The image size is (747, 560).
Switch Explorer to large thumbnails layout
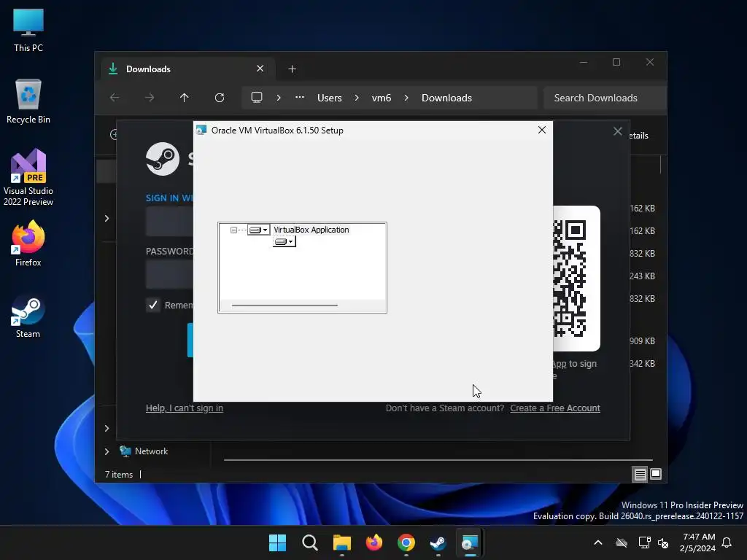coord(656,474)
